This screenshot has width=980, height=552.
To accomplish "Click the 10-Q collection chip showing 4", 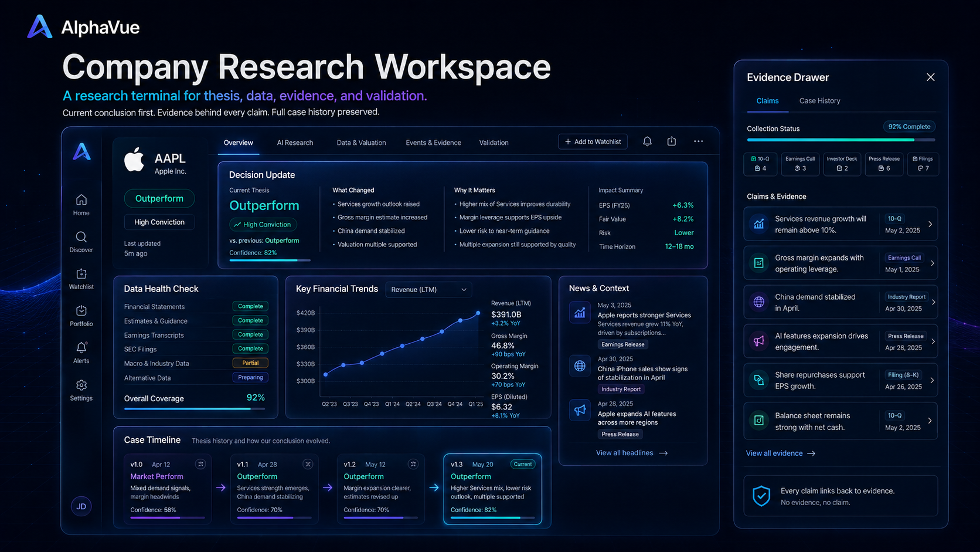I will tap(761, 164).
